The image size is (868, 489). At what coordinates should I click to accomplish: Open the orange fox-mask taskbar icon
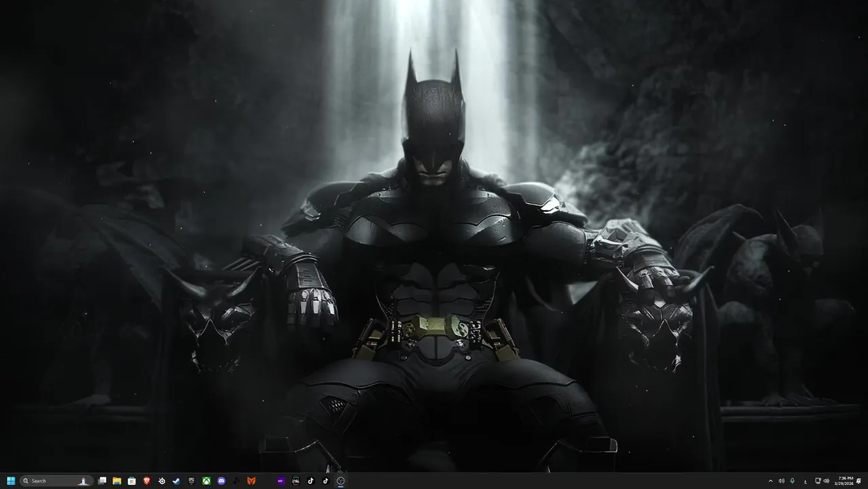(x=251, y=481)
